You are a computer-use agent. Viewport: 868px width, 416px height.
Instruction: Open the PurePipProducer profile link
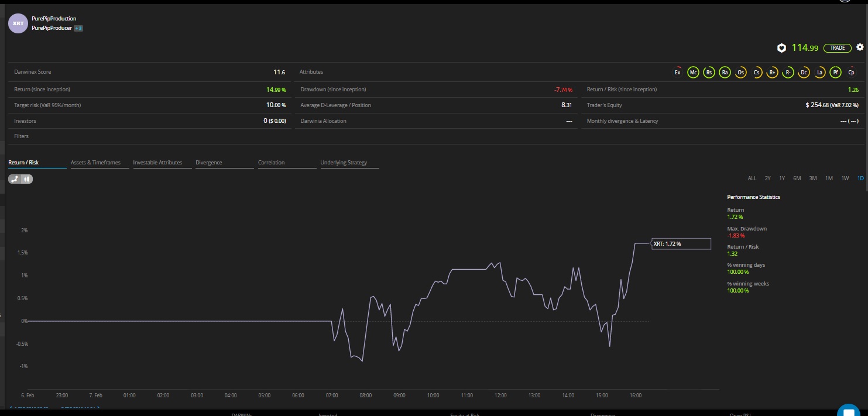[52, 28]
